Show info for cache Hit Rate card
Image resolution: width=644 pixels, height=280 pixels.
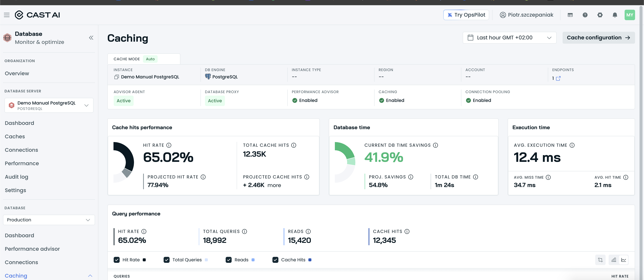pos(169,145)
